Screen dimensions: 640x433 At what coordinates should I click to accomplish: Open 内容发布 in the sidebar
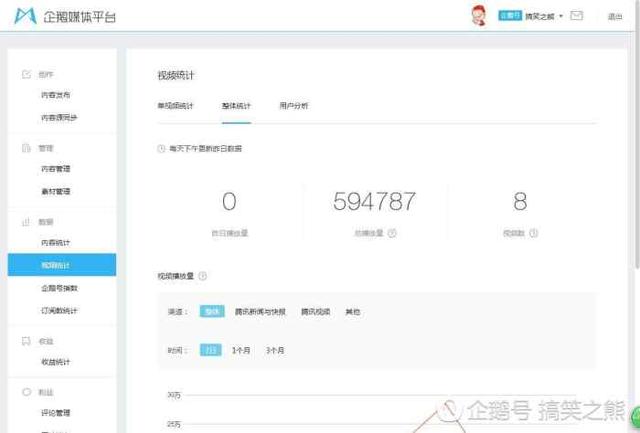(x=56, y=95)
